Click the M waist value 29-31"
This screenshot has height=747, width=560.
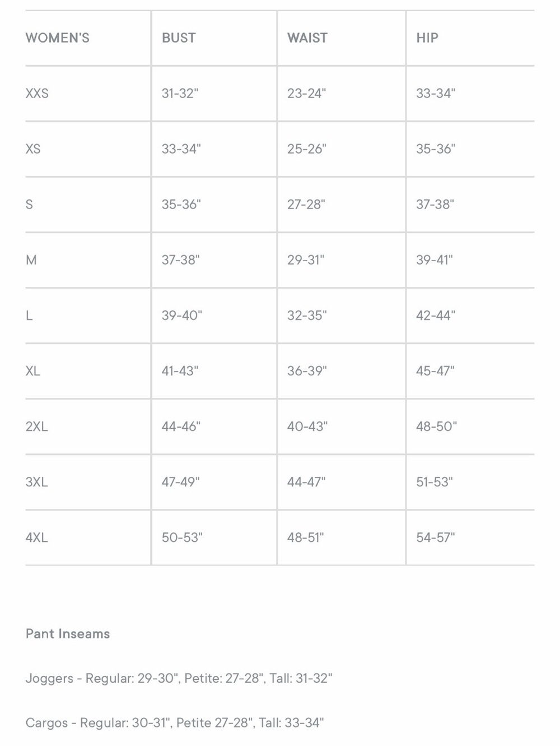tap(306, 260)
